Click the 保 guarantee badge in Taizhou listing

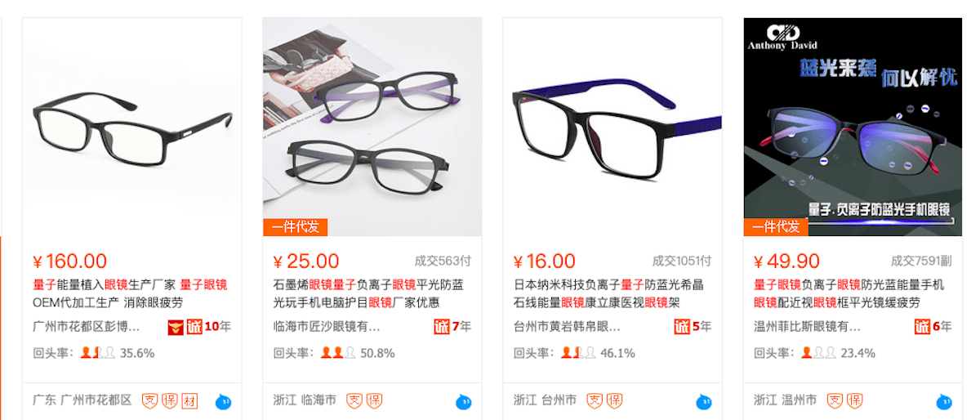coord(614,400)
